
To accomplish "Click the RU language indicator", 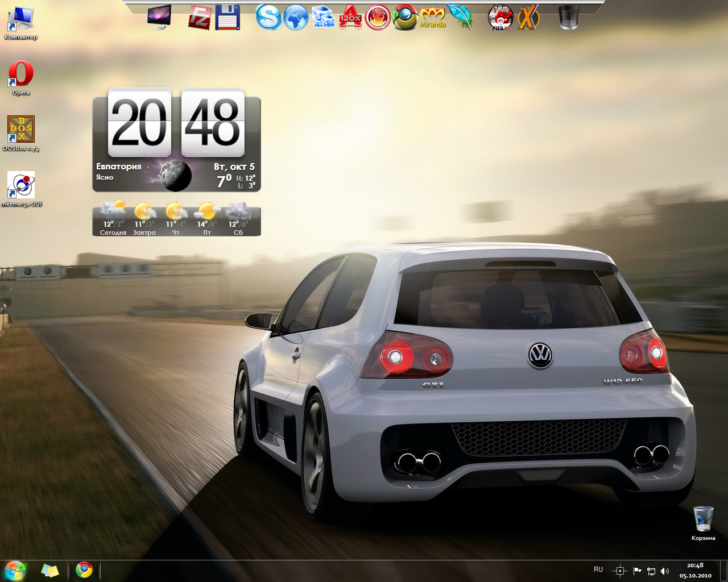I will (598, 569).
